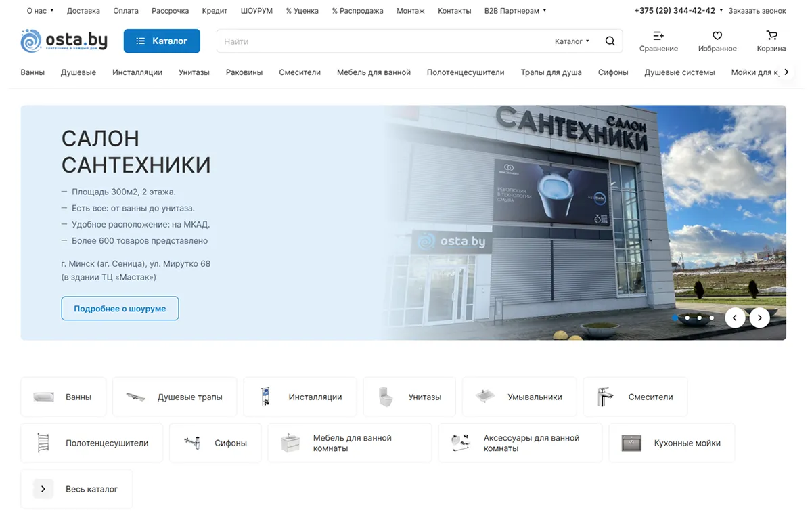Select the second banner slide dot
812x520 pixels.
[687, 318]
